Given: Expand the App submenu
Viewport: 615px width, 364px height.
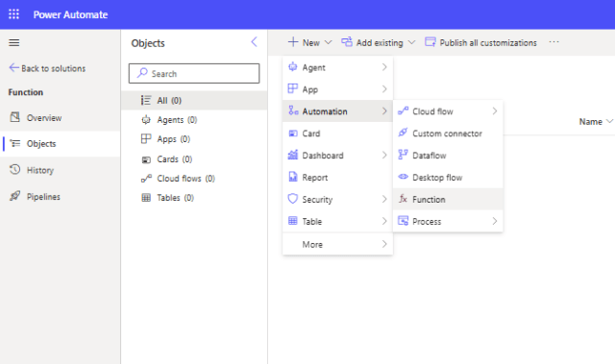Looking at the screenshot, I should tap(337, 89).
